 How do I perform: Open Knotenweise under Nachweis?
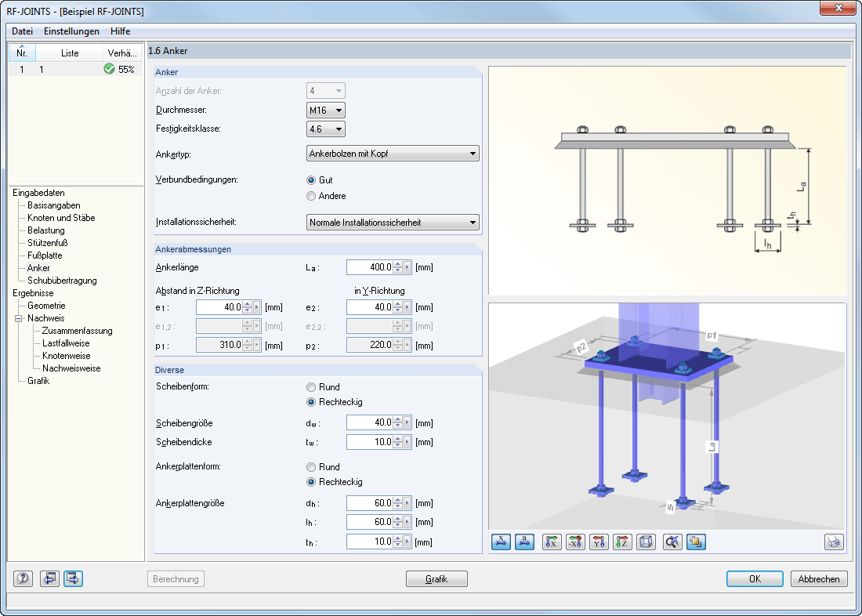(67, 356)
